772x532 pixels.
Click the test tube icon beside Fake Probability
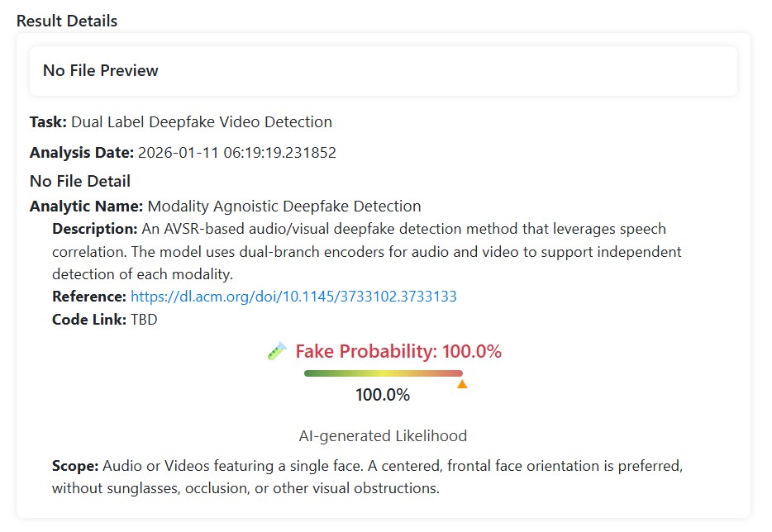point(277,351)
